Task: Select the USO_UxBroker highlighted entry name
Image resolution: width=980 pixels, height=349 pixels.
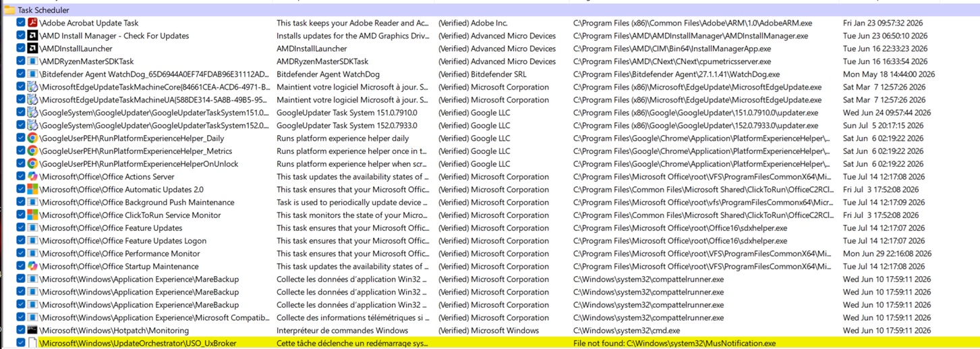Action: 138,344
